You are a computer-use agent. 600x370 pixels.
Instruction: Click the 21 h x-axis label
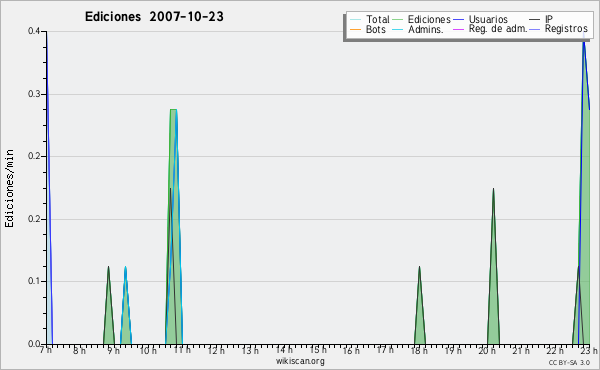pyautogui.click(x=521, y=350)
